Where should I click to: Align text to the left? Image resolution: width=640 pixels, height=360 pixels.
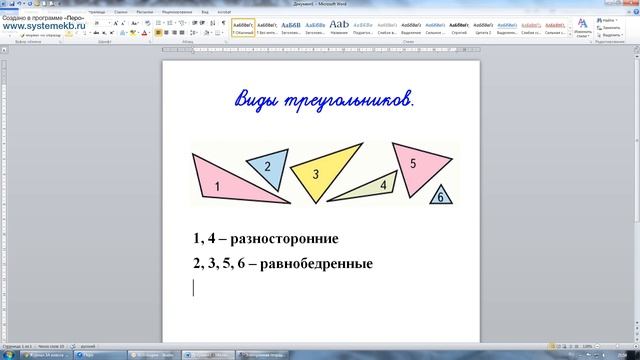(x=158, y=33)
